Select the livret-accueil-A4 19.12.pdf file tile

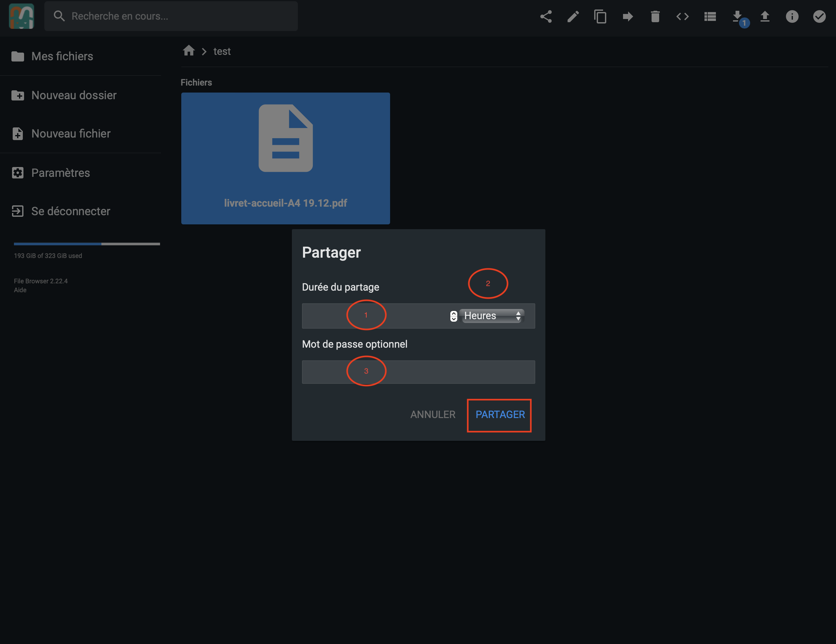tap(286, 158)
